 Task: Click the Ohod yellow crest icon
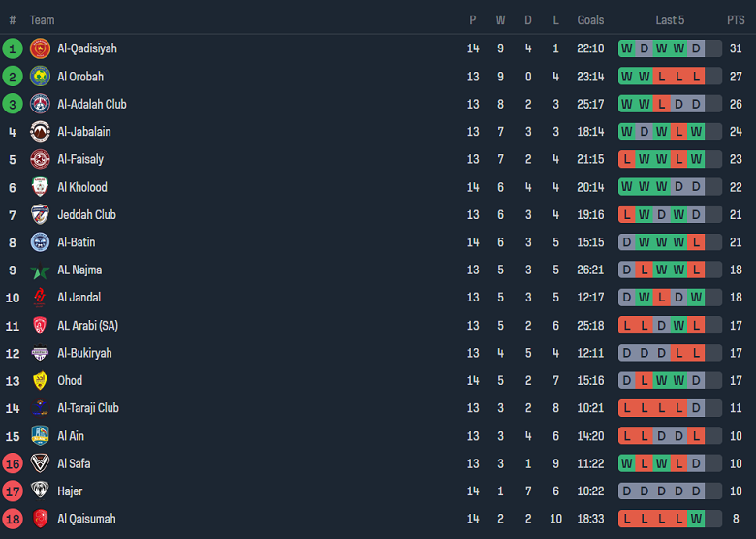point(40,381)
